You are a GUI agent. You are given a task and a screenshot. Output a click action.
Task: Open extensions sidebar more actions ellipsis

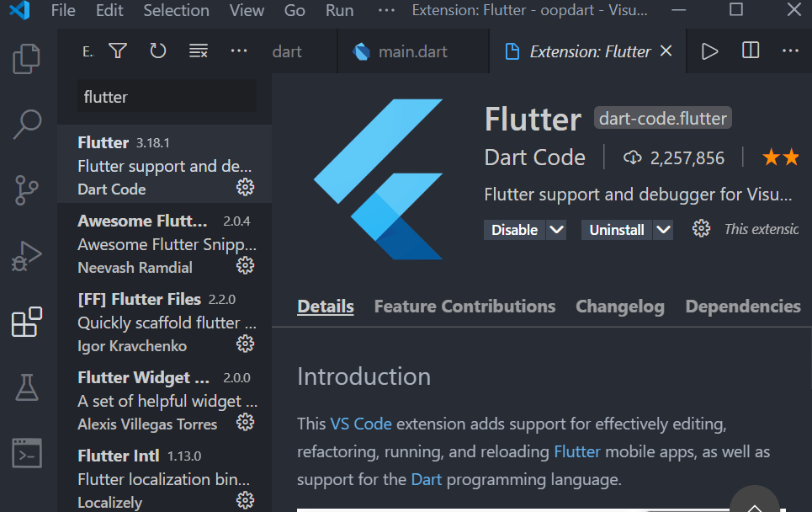pos(239,51)
